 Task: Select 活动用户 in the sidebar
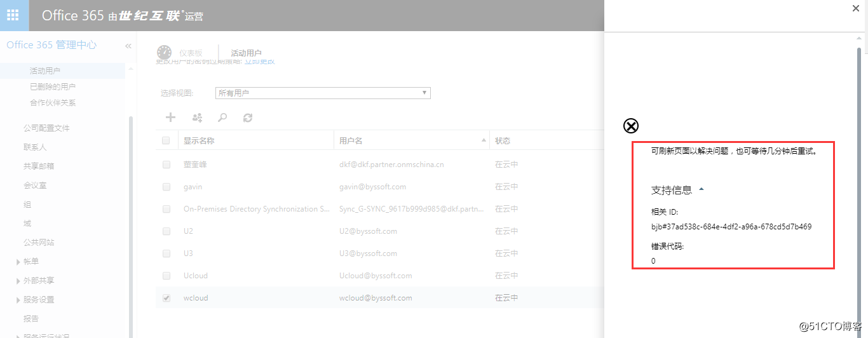click(45, 71)
